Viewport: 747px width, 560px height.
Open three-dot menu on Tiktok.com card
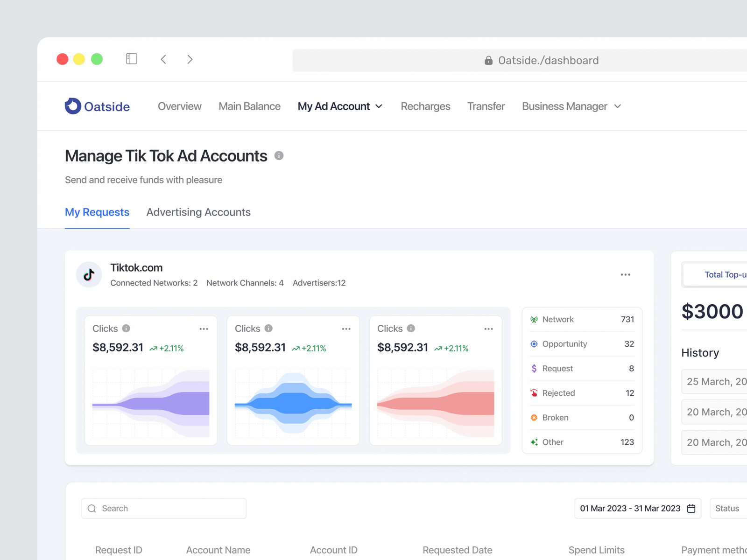(x=625, y=275)
